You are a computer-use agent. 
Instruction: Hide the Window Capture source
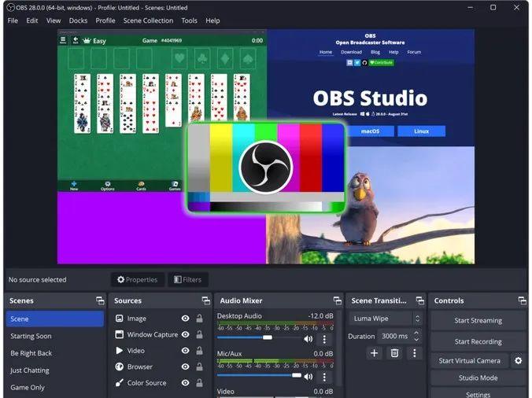click(185, 334)
